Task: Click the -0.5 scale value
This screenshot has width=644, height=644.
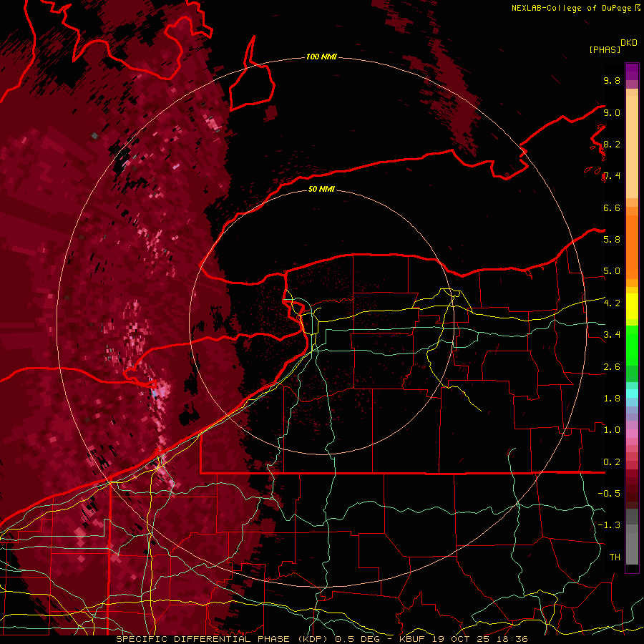Action: pos(609,494)
